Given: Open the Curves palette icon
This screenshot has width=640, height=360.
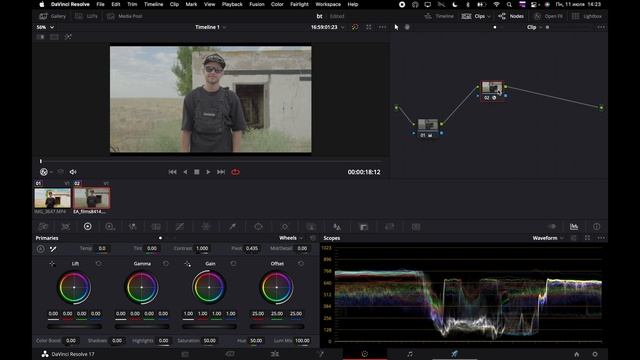Looking at the screenshot, I should tap(180, 227).
